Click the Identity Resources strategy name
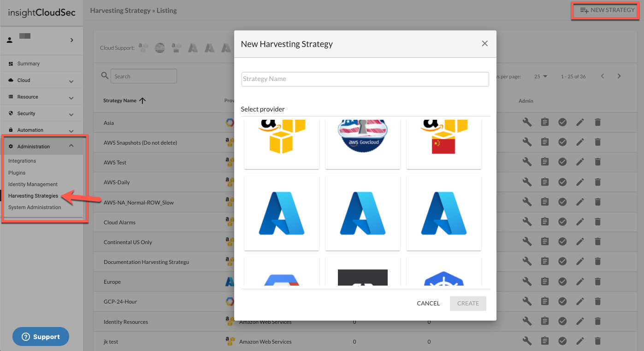This screenshot has height=351, width=644. (x=126, y=322)
